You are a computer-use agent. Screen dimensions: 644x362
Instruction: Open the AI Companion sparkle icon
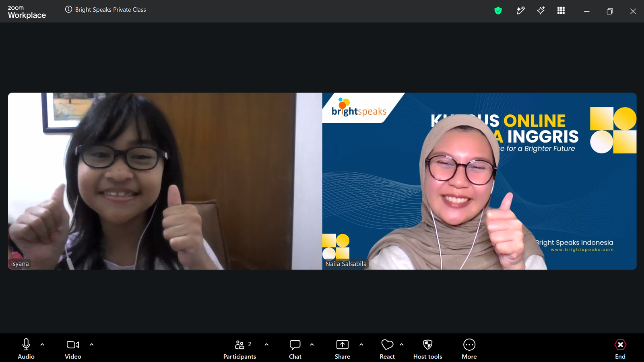tap(541, 11)
